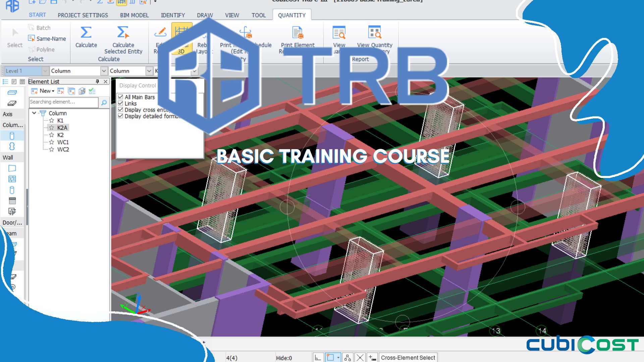Click the Edit Rebar pencil icon

click(x=160, y=32)
